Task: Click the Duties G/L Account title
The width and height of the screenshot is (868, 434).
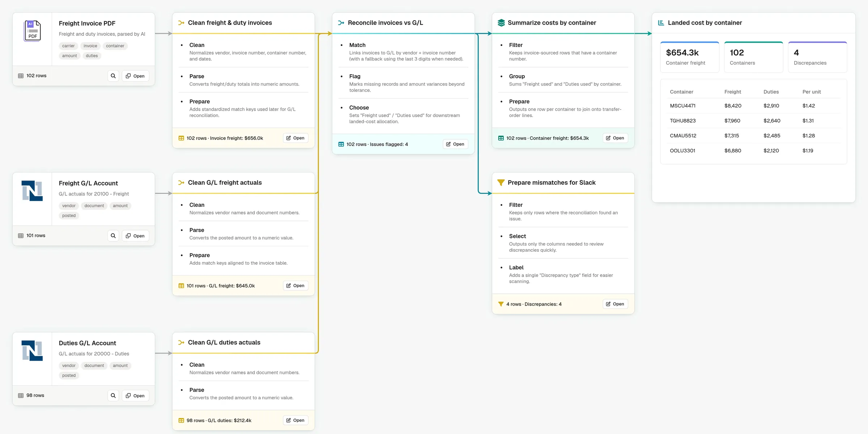Action: click(88, 343)
